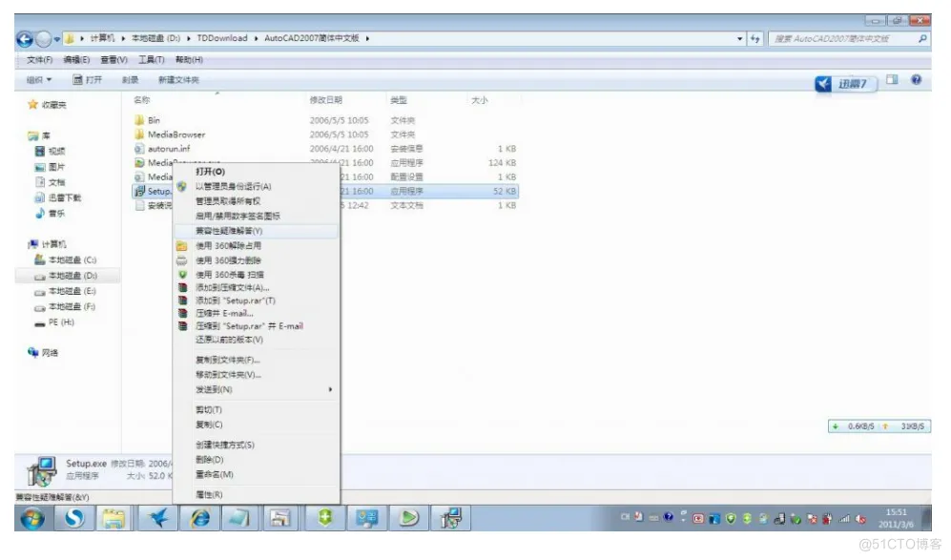The image size is (951, 560).
Task: Open the address bar history dropdown
Action: 739,39
